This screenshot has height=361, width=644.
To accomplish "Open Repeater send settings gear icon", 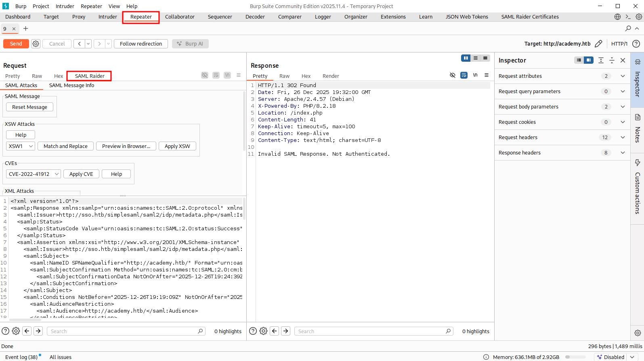I will point(36,44).
